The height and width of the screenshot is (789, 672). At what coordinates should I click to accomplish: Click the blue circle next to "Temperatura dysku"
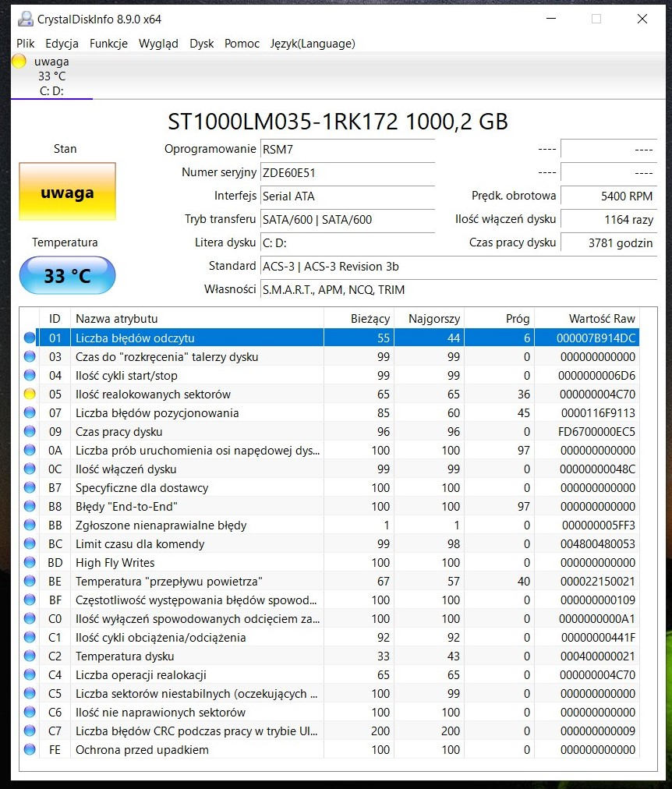pos(30,656)
